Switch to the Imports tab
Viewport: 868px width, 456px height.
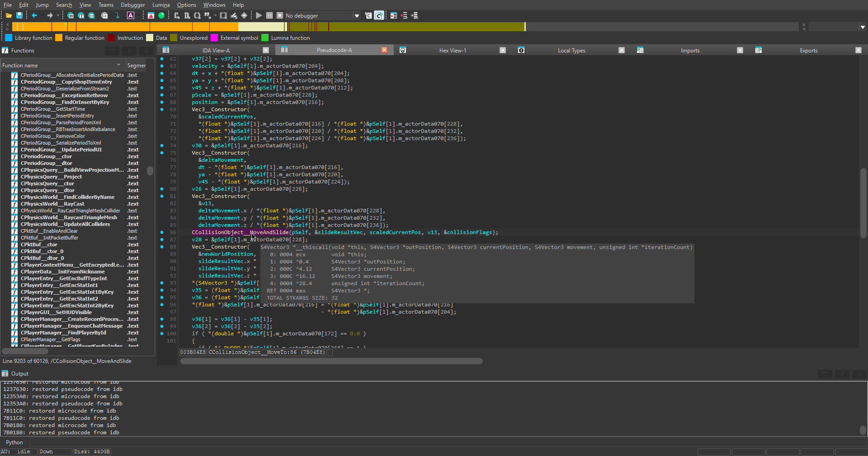pyautogui.click(x=690, y=50)
